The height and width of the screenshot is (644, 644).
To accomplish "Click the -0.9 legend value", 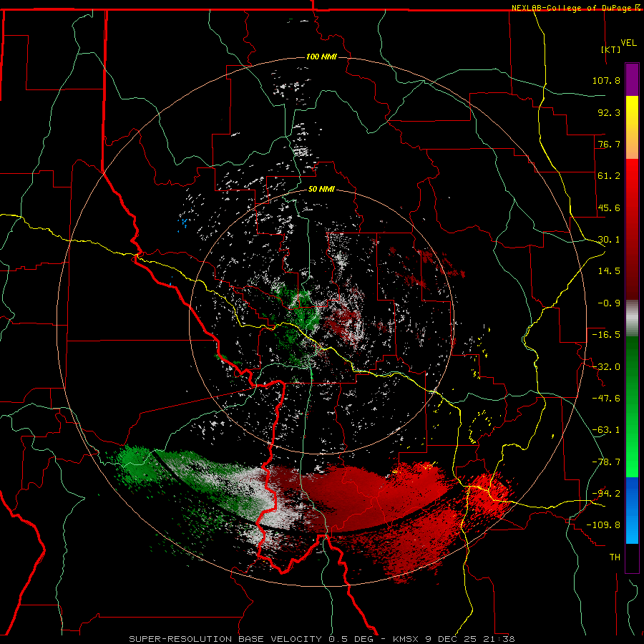I will (x=609, y=303).
